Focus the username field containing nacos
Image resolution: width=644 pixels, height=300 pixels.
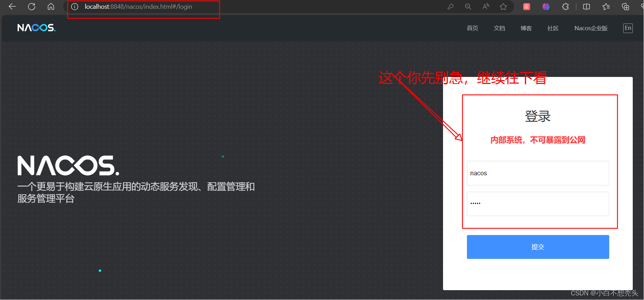tap(538, 173)
